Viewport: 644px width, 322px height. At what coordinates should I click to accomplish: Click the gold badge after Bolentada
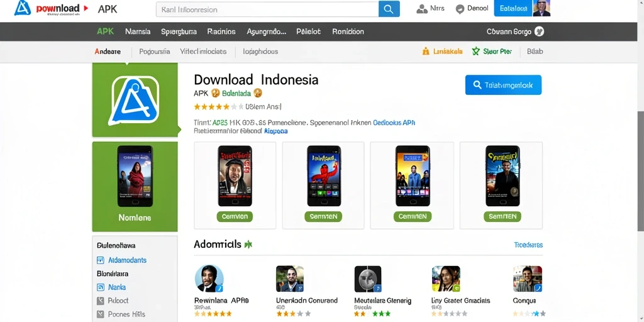(258, 93)
